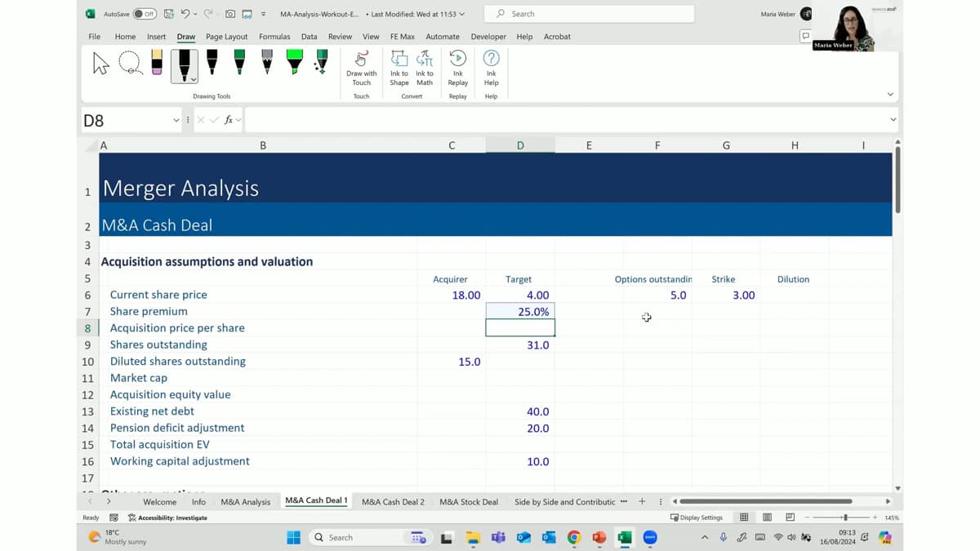
Task: Click the zoom slider handle
Action: click(845, 518)
